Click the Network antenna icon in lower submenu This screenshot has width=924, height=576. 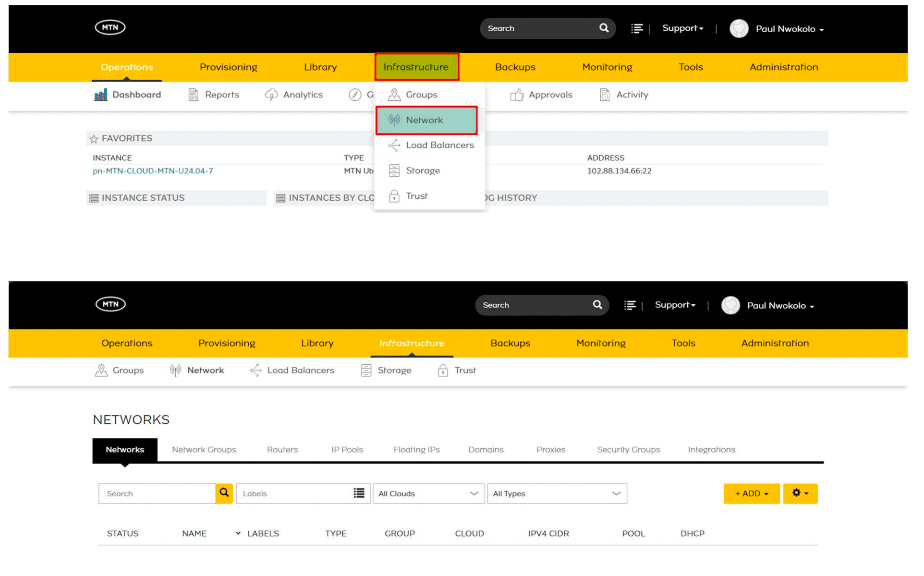pos(175,370)
